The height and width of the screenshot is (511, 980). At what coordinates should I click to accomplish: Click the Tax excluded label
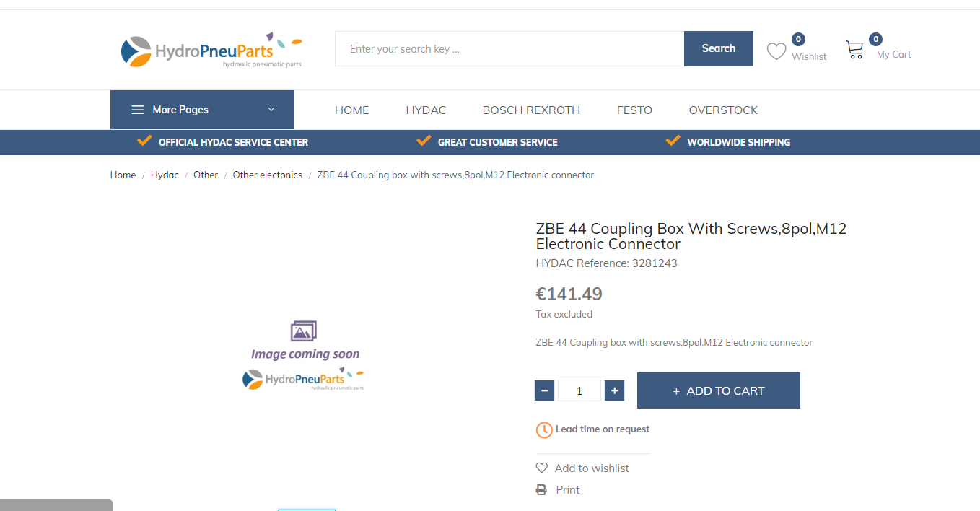click(564, 314)
